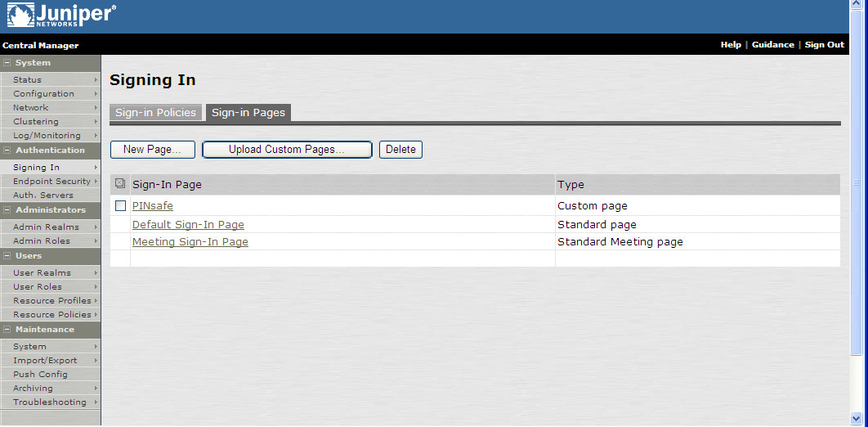Image resolution: width=868 pixels, height=427 pixels.
Task: Collapse the Maintenance section minus icon
Action: 7,330
